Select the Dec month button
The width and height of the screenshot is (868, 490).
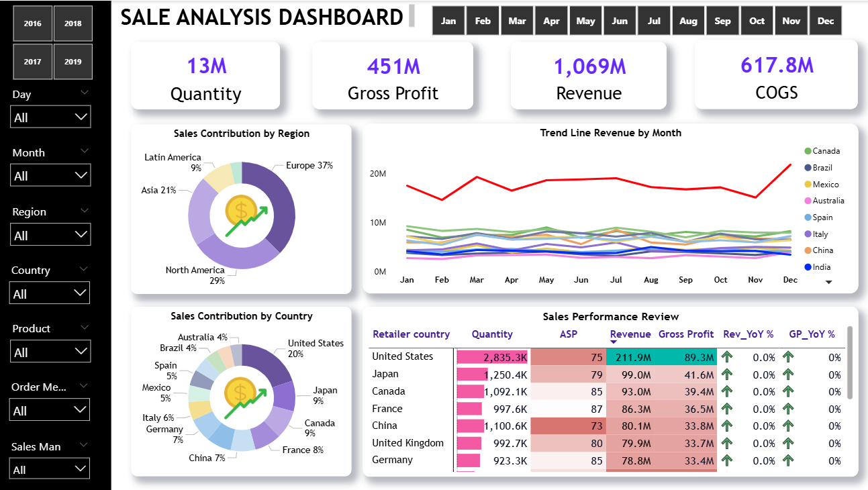[825, 21]
